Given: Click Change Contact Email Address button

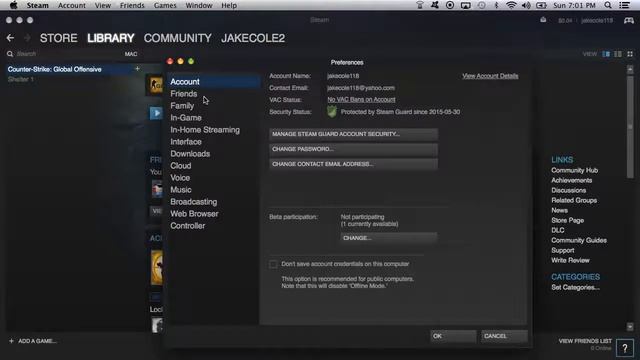Looking at the screenshot, I should (353, 164).
